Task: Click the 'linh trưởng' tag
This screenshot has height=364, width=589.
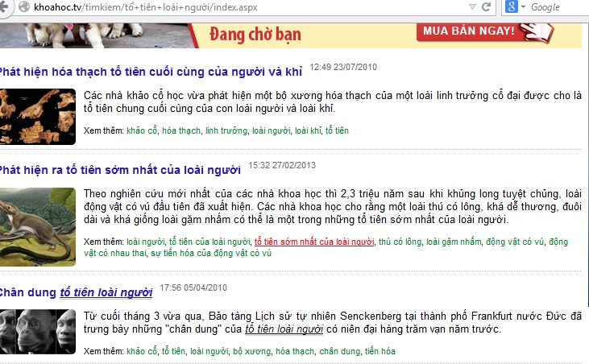Action: [226, 130]
